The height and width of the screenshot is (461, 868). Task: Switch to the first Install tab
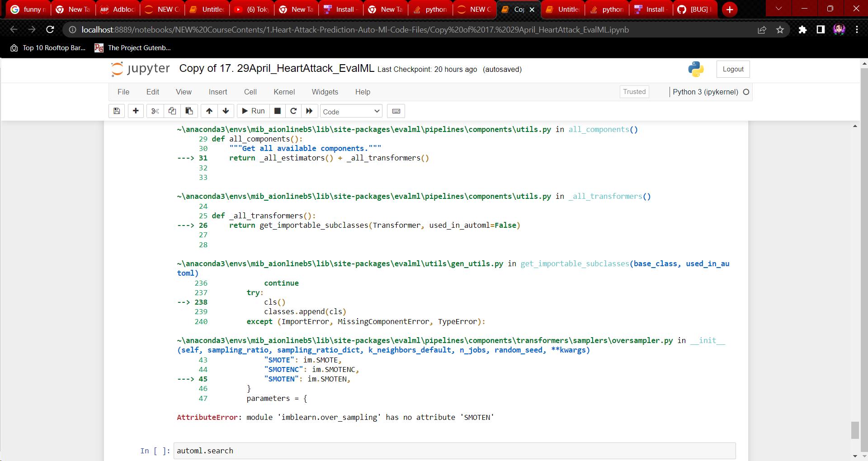[x=341, y=9]
